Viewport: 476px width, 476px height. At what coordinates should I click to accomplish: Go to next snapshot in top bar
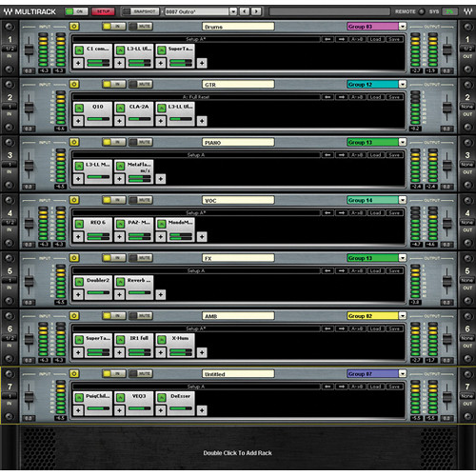(x=256, y=11)
